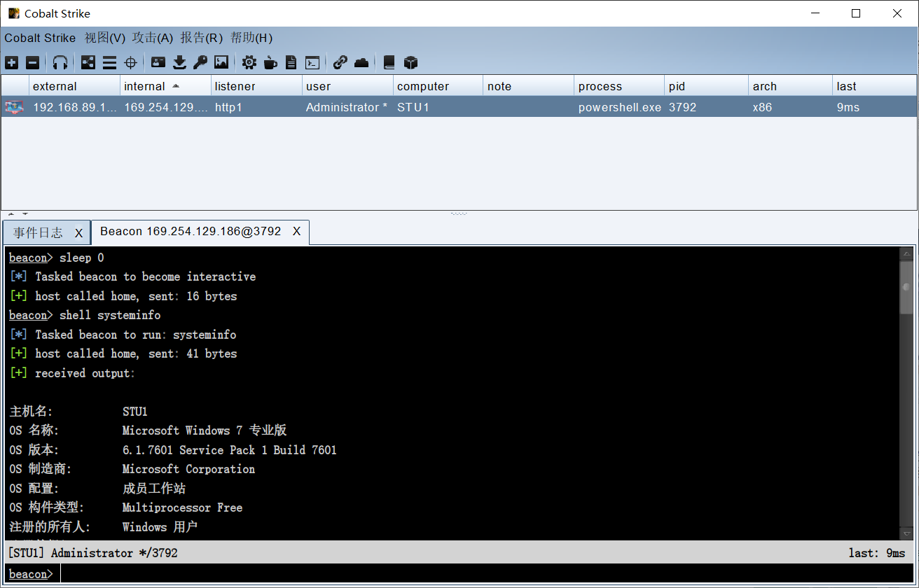
Task: Click the '[STU1] Administrator */3792' status text
Action: click(93, 553)
